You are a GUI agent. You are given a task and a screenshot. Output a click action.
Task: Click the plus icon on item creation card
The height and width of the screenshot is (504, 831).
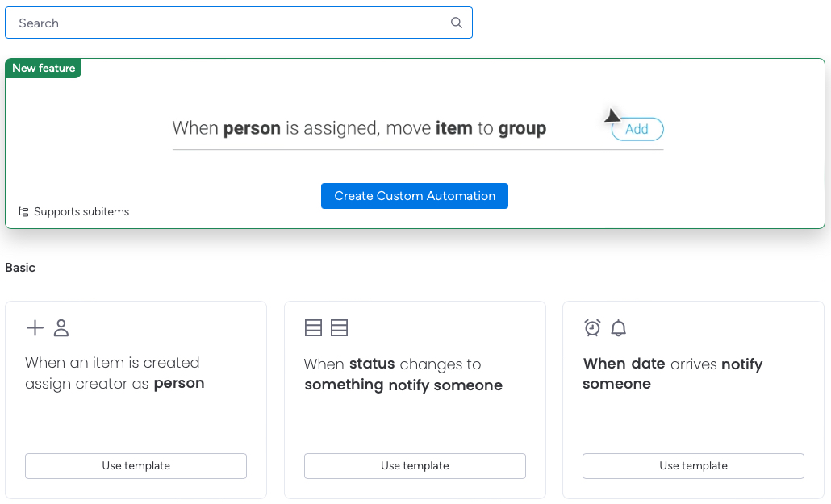pyautogui.click(x=35, y=328)
